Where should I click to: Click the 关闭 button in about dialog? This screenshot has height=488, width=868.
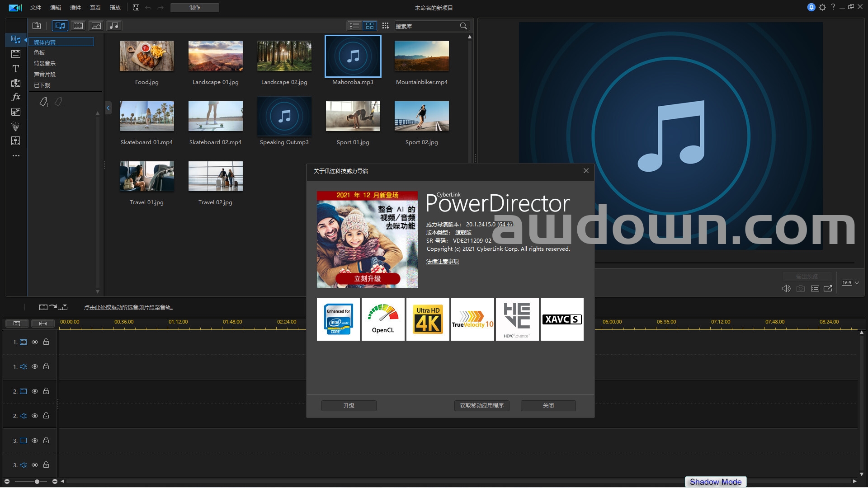[548, 406]
